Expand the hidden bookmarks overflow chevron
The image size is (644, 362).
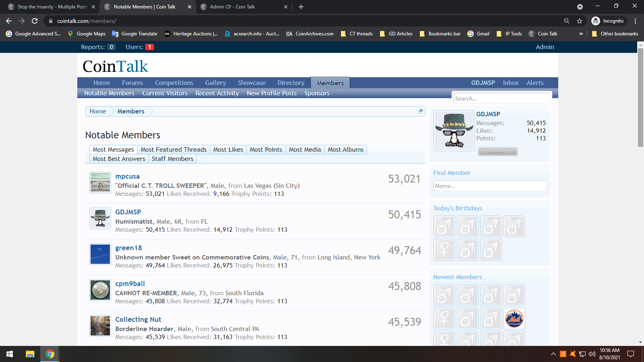click(581, 34)
